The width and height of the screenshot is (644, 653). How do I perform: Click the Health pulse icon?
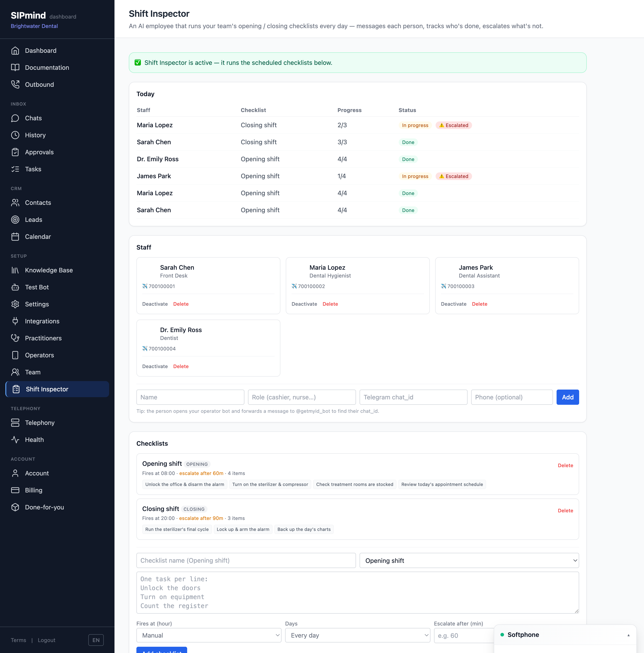pyautogui.click(x=15, y=439)
